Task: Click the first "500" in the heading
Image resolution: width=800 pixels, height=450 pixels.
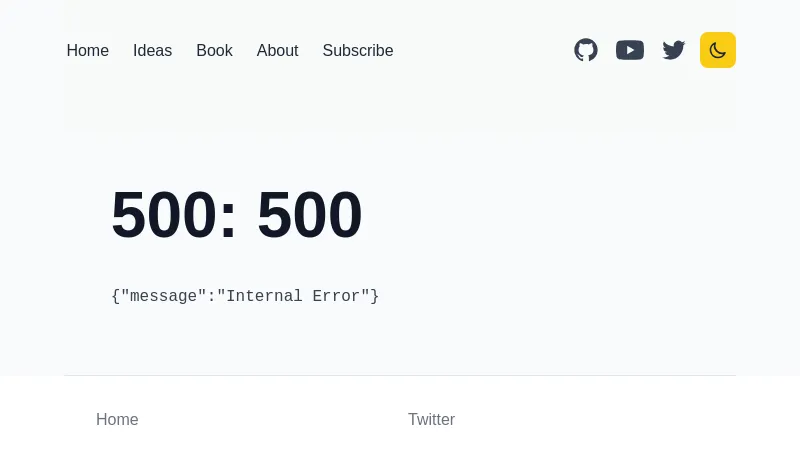Action: tap(163, 216)
